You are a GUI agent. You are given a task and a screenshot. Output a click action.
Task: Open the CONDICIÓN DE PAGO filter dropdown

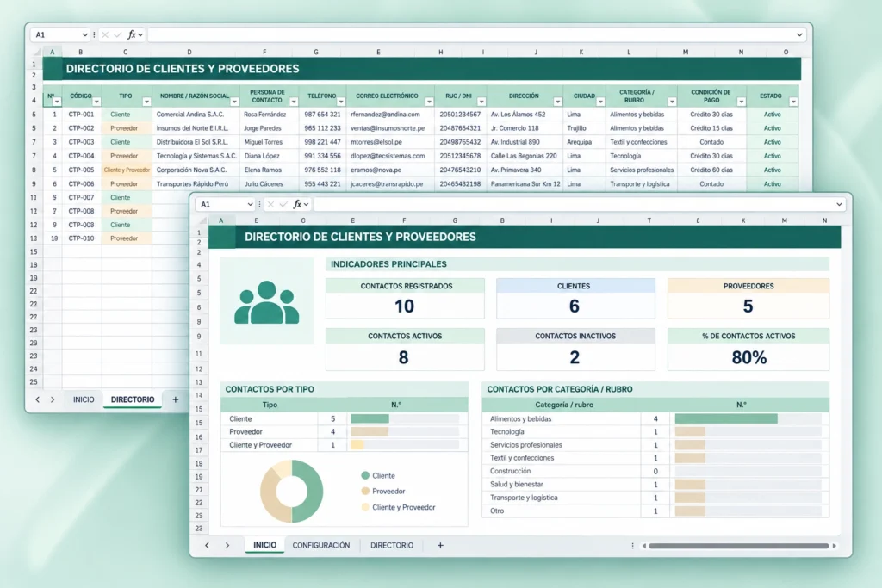tap(742, 102)
